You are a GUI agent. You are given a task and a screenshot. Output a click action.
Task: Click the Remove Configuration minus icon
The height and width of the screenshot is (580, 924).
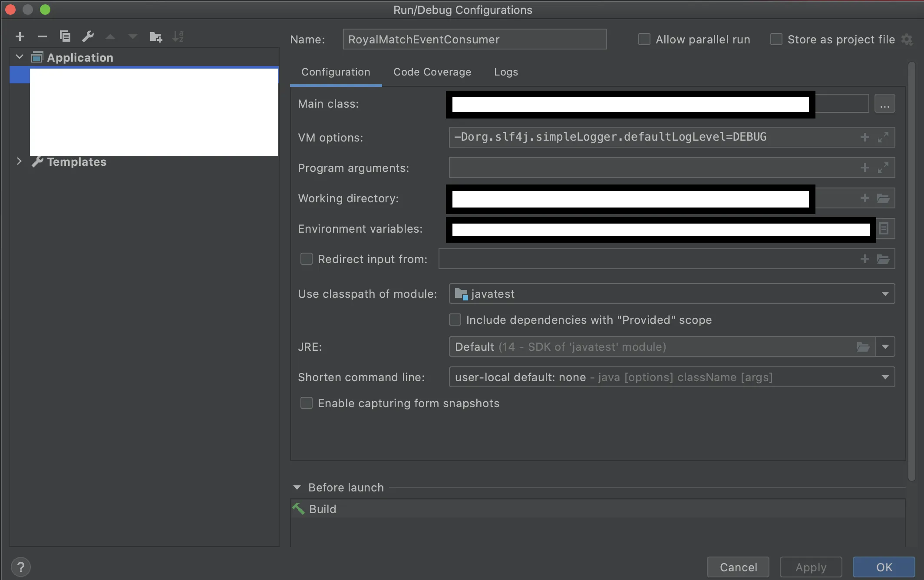pos(43,36)
